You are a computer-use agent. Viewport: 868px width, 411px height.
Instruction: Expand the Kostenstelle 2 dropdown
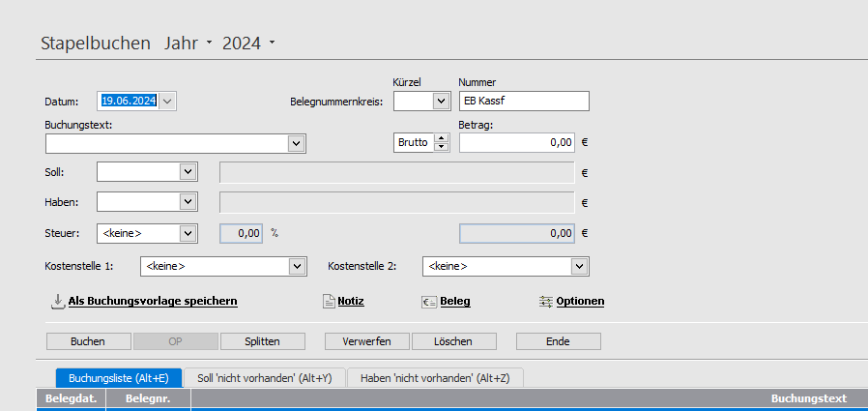click(x=580, y=267)
